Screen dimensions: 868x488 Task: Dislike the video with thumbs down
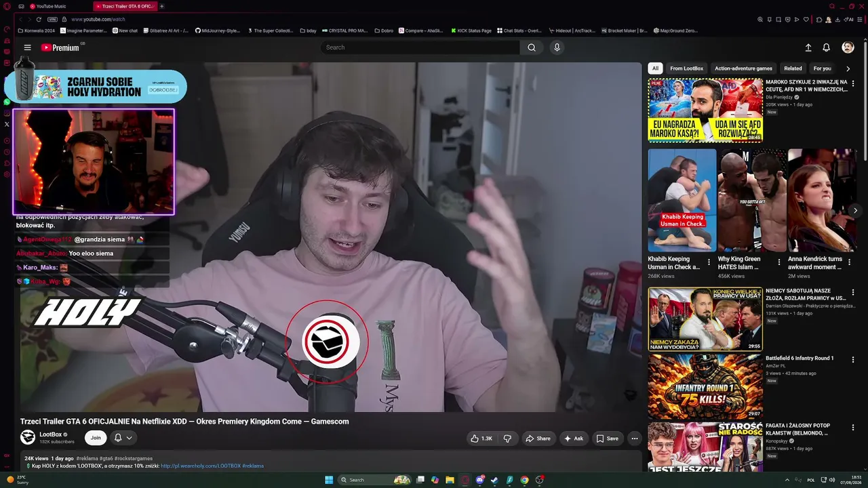click(x=507, y=439)
